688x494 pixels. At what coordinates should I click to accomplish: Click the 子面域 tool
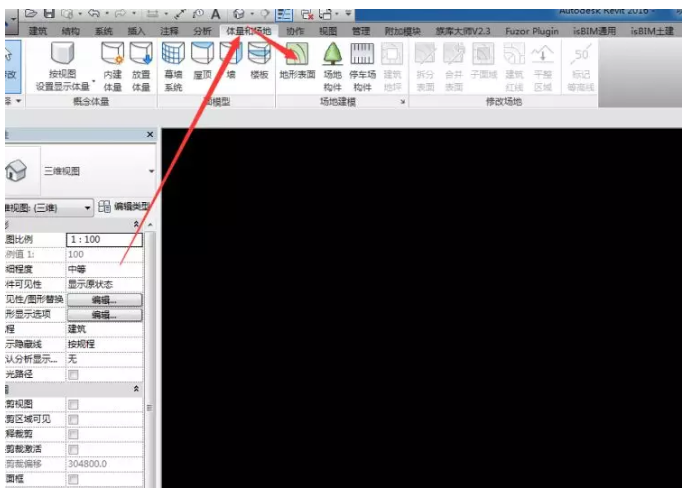(484, 61)
